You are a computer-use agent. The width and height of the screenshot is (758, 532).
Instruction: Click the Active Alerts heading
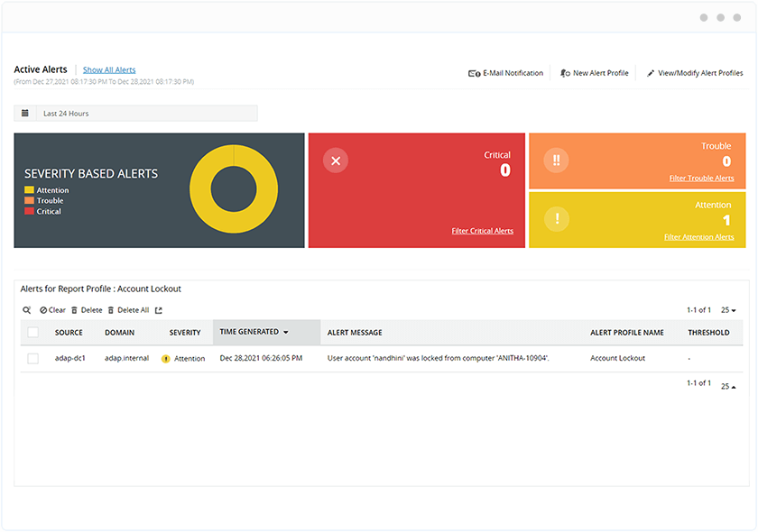[41, 69]
